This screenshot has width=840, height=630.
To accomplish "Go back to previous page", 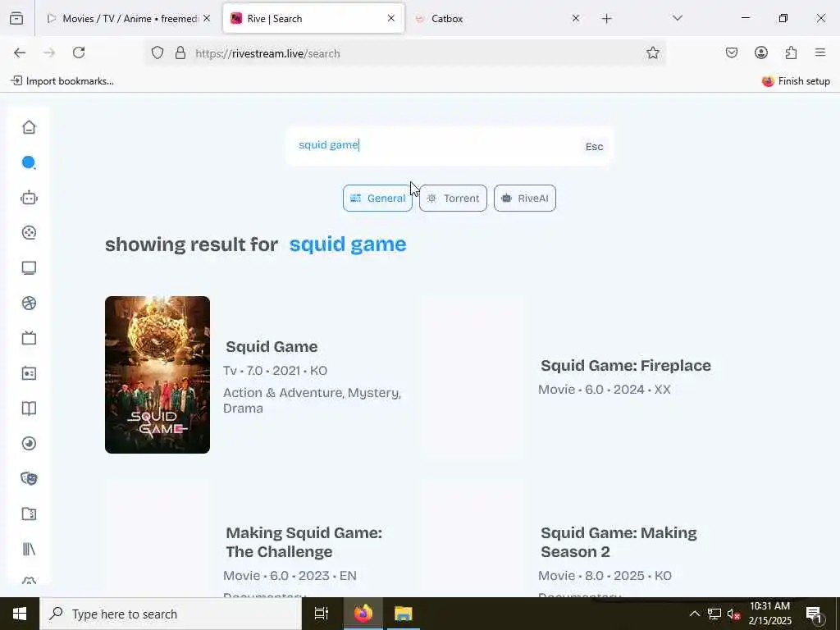I will pos(20,52).
